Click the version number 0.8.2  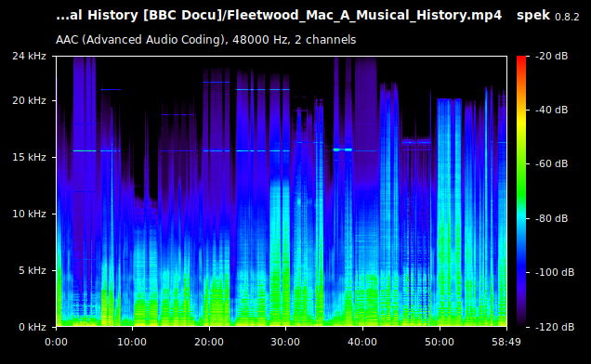pyautogui.click(x=567, y=17)
